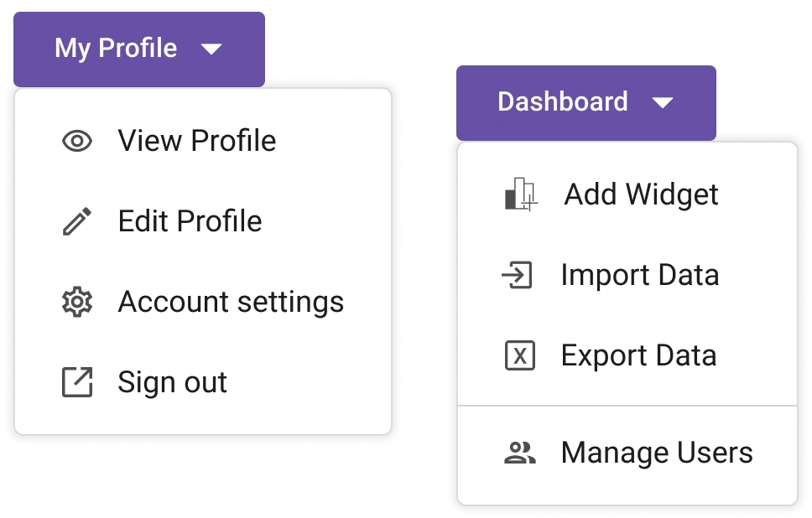Click the My Profile button
The image size is (812, 518).
(115, 49)
